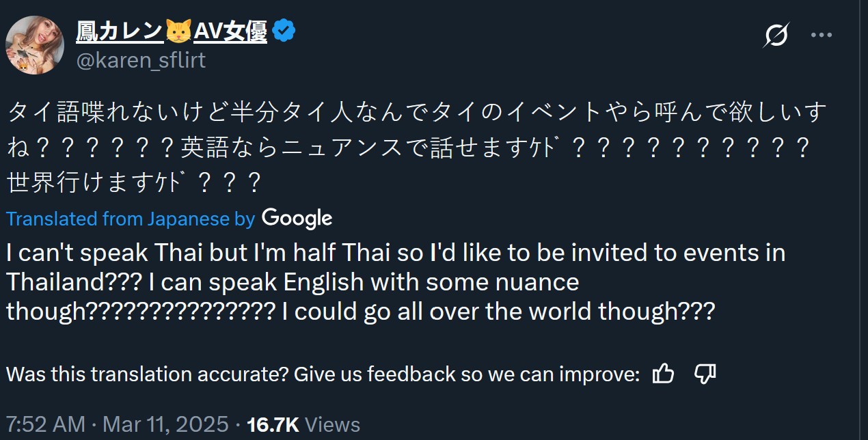Viewport: 868px width, 440px height.
Task: Click "Was this translation accurate?" prompt
Action: [146, 374]
